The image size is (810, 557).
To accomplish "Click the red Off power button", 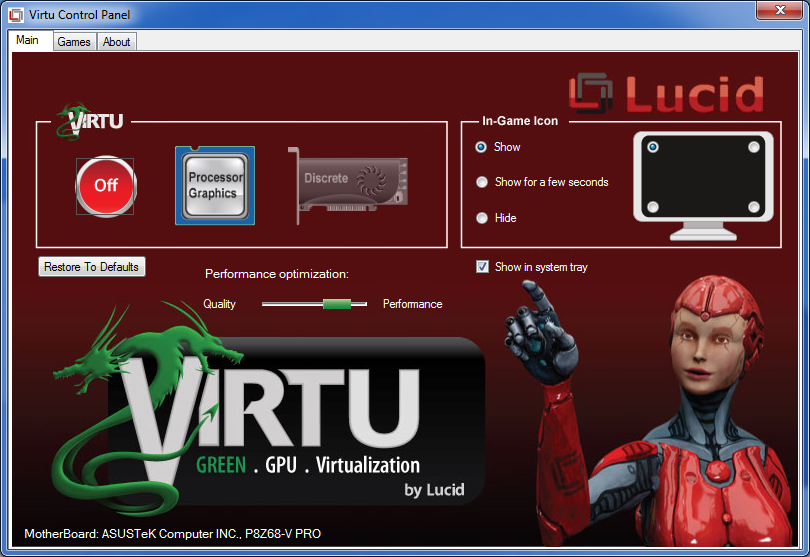I will click(x=105, y=185).
